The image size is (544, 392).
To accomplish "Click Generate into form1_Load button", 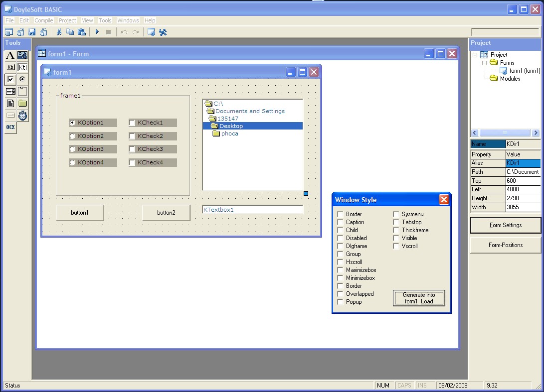I will [x=419, y=298].
